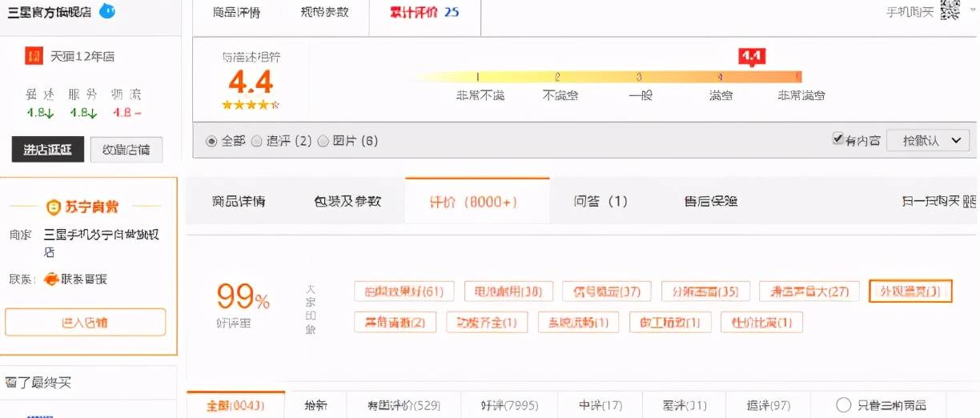This screenshot has width=980, height=418.
Task: Open the 好评 (7995) reviews tab
Action: tap(509, 405)
